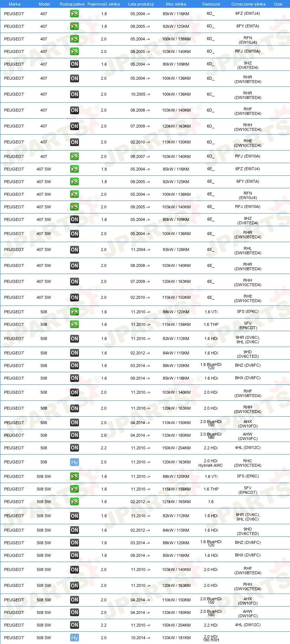The height and width of the screenshot is (644, 290).
Task: Click petrol icon in 407 6D_ 6FY (EW7A) row
Action: (x=74, y=26)
